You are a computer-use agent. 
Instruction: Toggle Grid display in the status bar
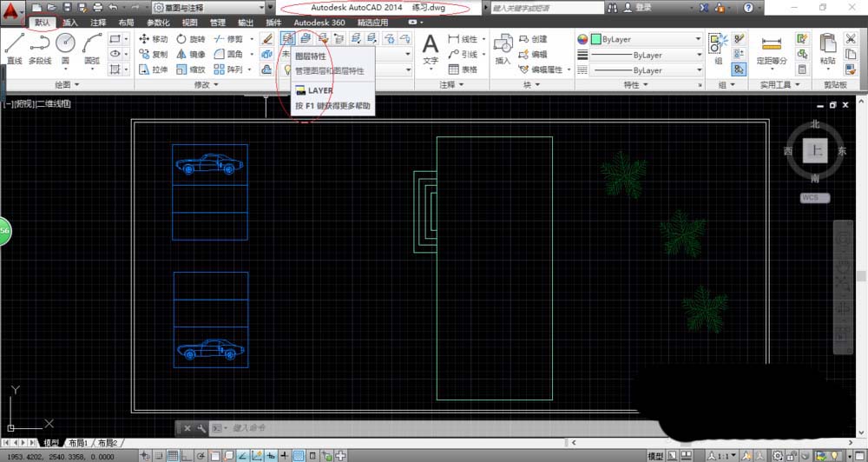click(173, 457)
